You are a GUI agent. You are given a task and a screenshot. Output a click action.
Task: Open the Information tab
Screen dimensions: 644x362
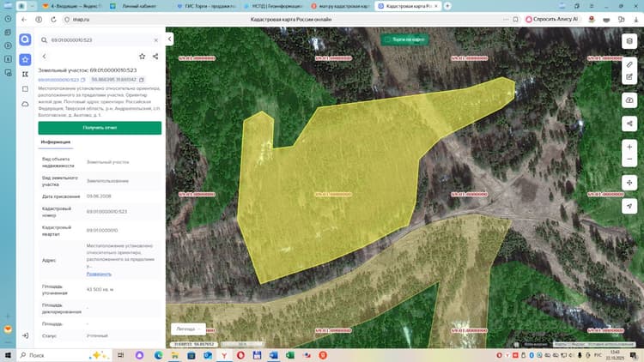coord(56,142)
